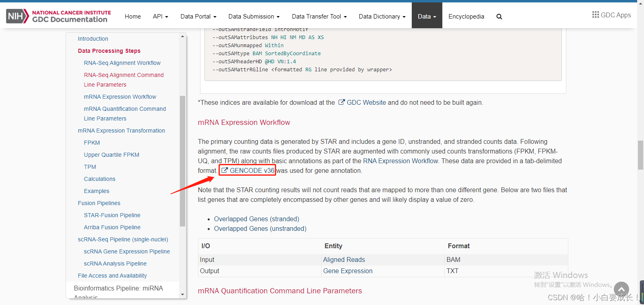Open the GENCODE v36 link
The image size is (644, 305).
pyautogui.click(x=252, y=170)
